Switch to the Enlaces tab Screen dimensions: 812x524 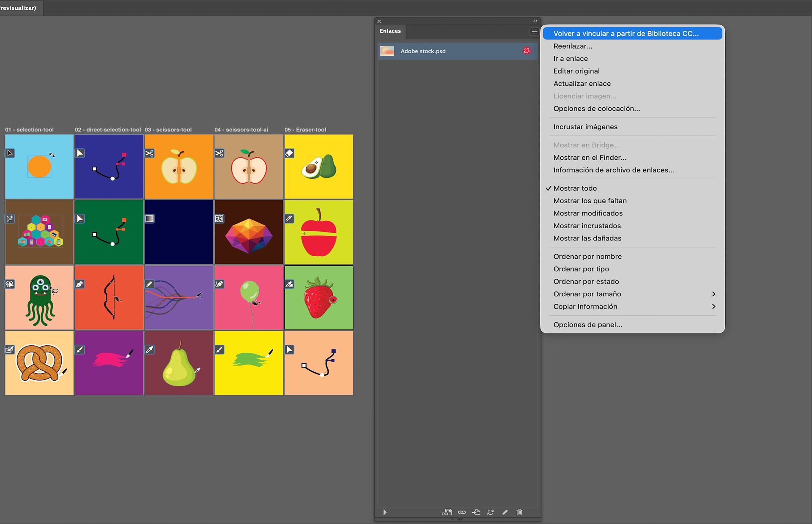(x=390, y=31)
